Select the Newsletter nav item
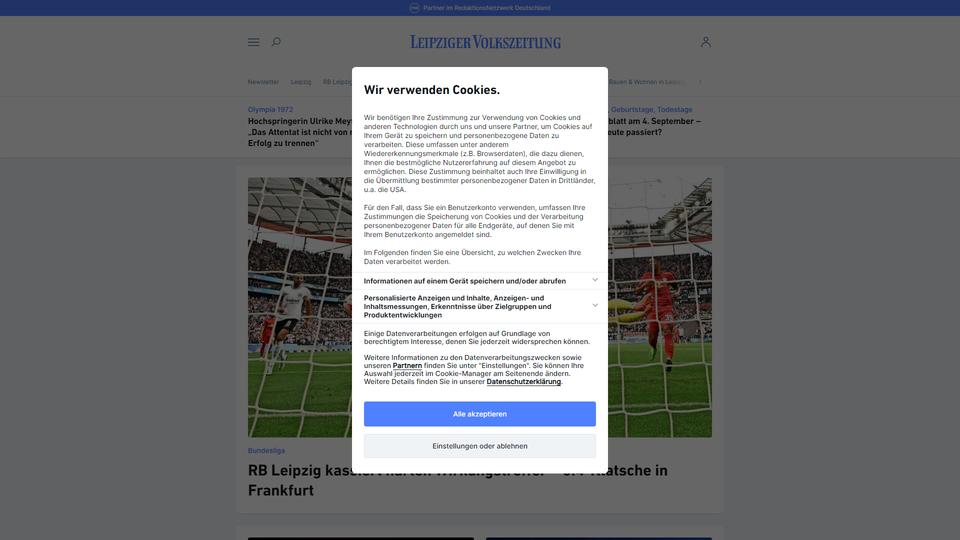The width and height of the screenshot is (960, 540). [x=263, y=82]
